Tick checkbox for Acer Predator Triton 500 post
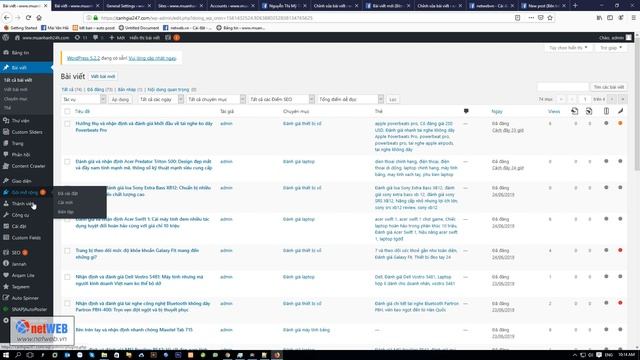The width and height of the screenshot is (640, 360). click(x=67, y=162)
